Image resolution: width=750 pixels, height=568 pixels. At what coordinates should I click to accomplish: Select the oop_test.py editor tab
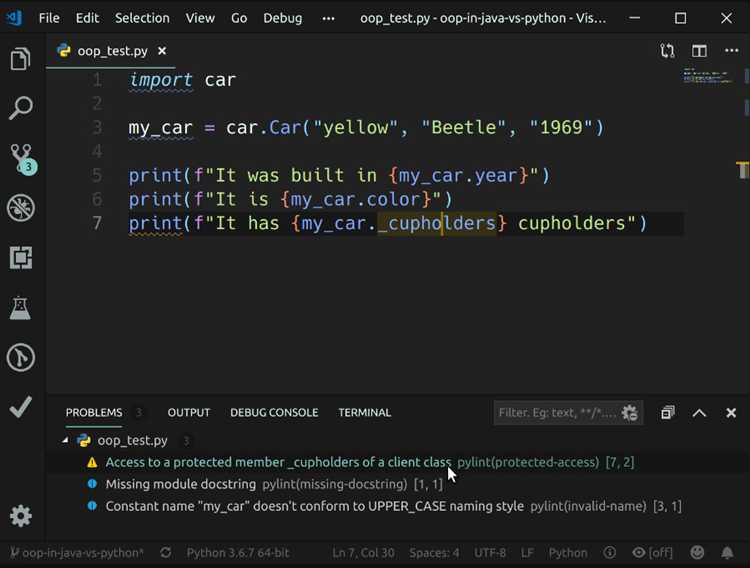(x=110, y=51)
